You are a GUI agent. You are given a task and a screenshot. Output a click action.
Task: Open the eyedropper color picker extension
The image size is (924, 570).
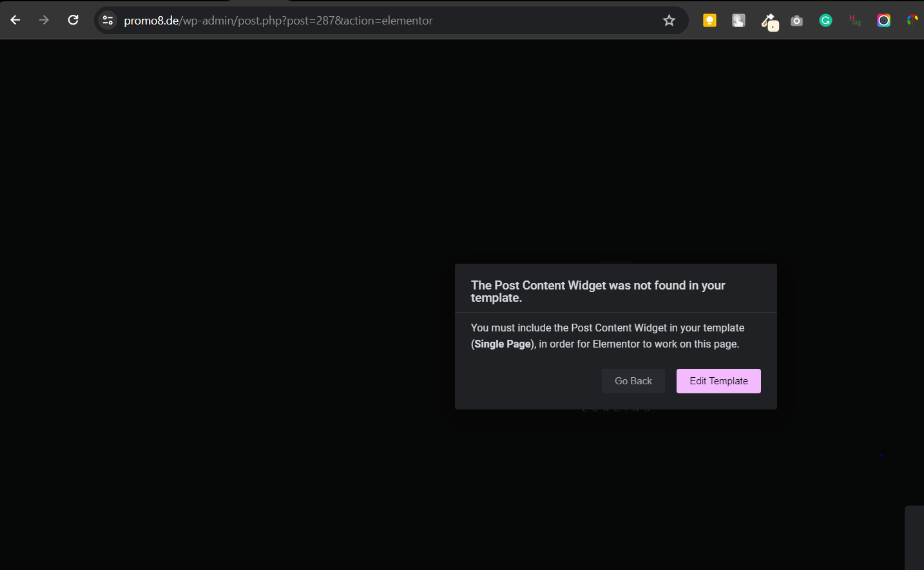coord(769,21)
